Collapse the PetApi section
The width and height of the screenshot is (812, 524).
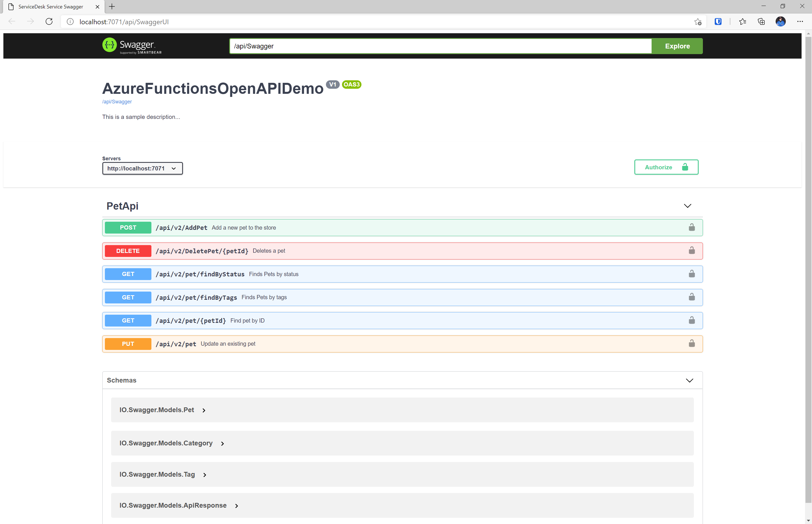(687, 206)
